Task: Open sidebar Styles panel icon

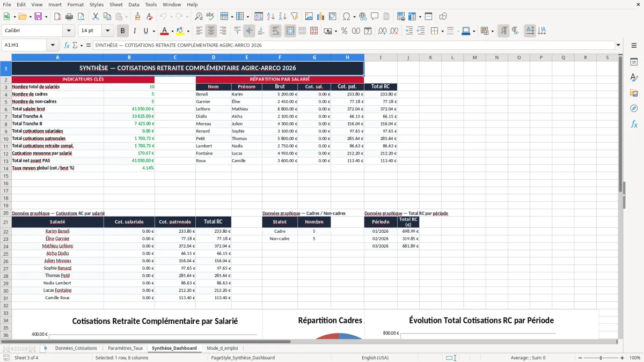Action: point(634,78)
